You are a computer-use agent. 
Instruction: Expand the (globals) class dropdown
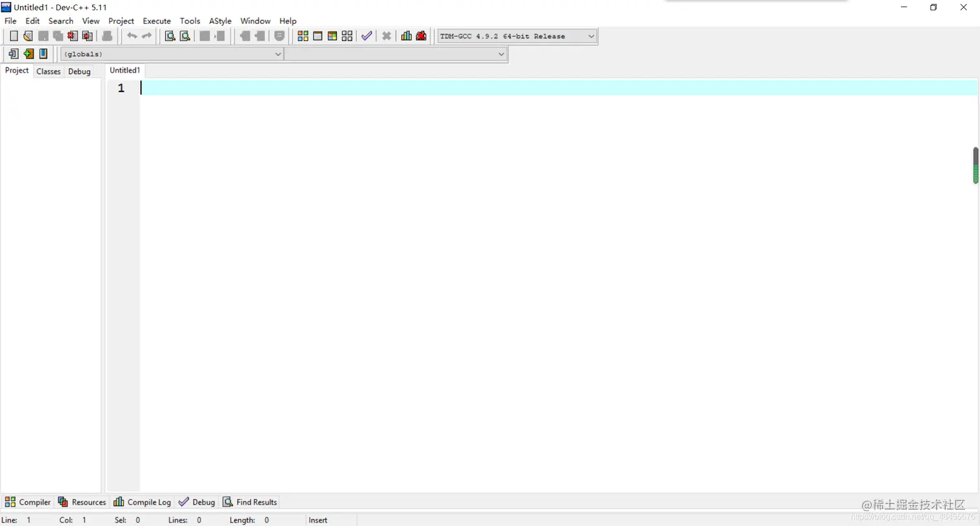click(172, 54)
